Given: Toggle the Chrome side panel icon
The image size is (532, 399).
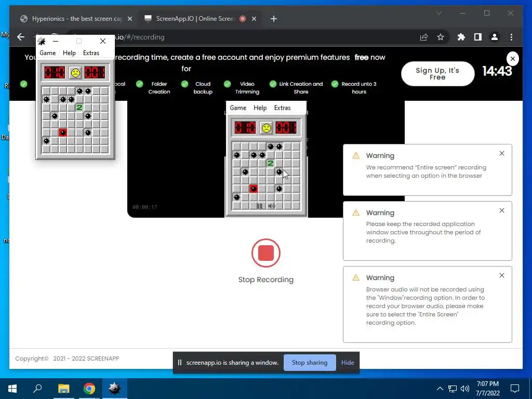Looking at the screenshot, I should (x=478, y=37).
